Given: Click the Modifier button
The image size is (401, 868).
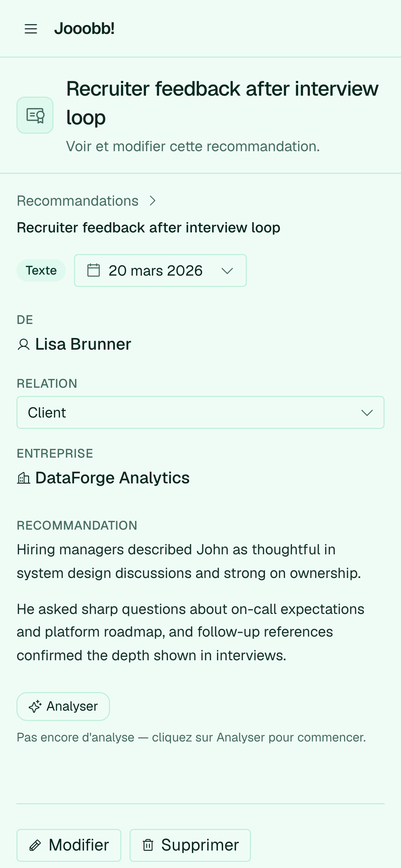Looking at the screenshot, I should [x=69, y=845].
